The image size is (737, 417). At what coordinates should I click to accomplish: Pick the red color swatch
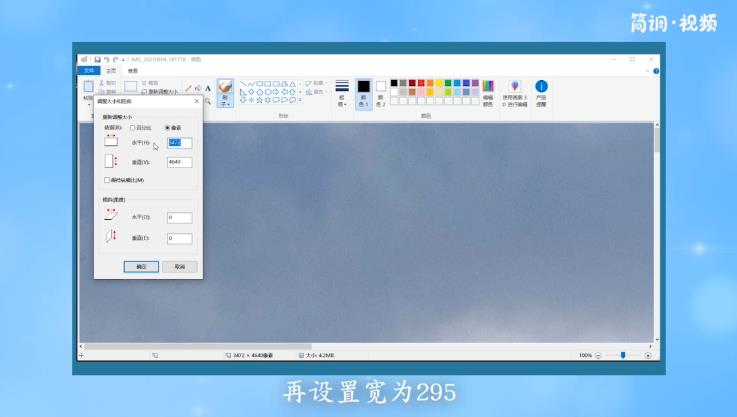click(x=420, y=83)
